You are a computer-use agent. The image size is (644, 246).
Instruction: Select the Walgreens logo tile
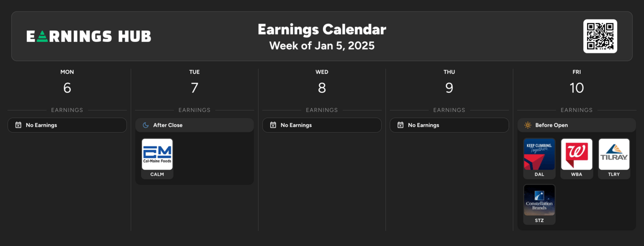(577, 154)
